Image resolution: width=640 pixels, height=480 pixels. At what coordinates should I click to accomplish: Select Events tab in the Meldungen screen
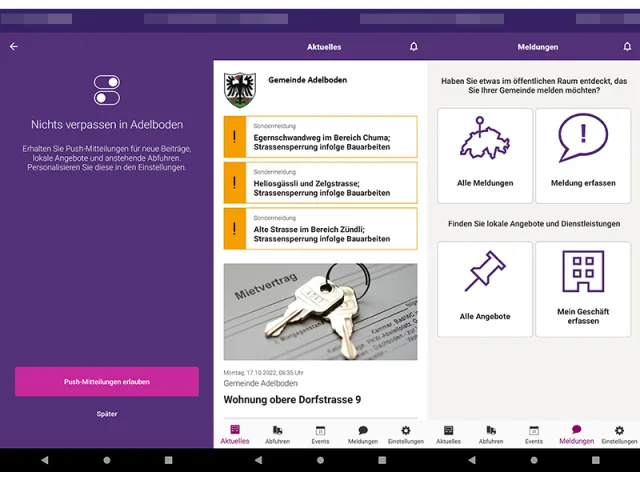click(x=534, y=435)
